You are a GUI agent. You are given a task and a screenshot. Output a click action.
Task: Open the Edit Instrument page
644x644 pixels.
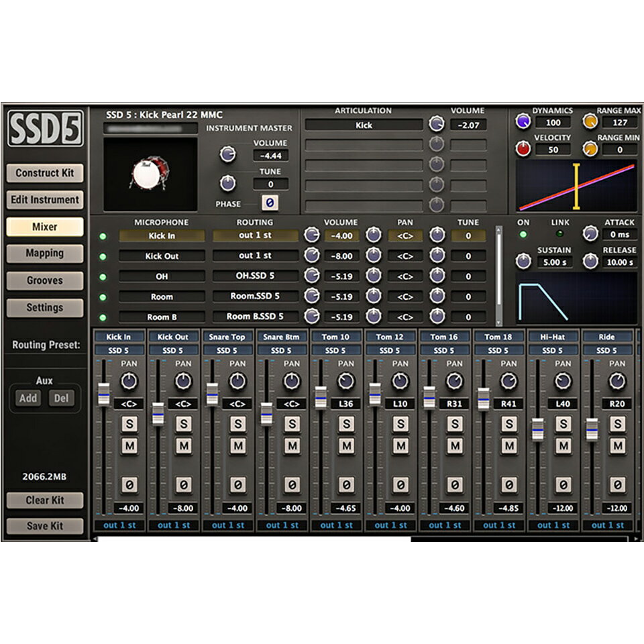(45, 200)
